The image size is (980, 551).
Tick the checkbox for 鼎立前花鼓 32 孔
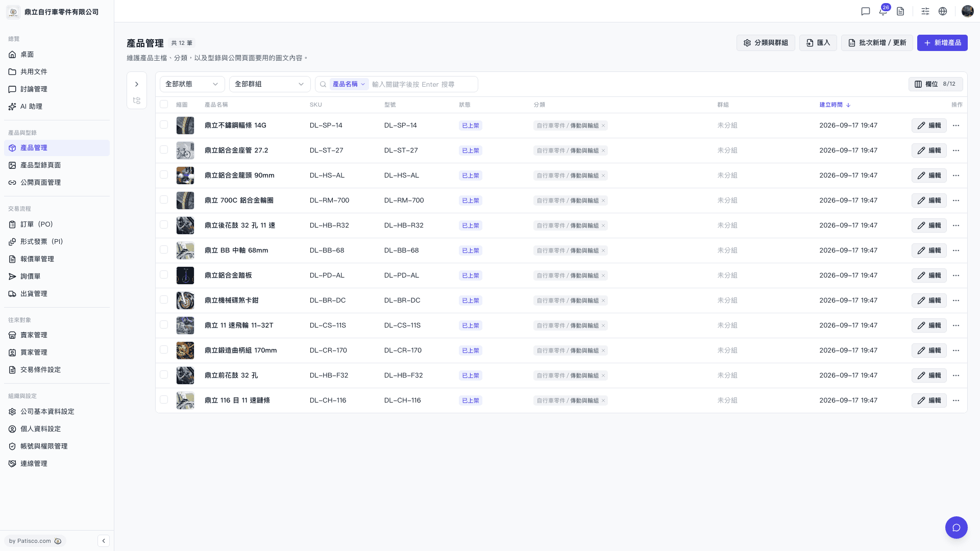click(164, 374)
